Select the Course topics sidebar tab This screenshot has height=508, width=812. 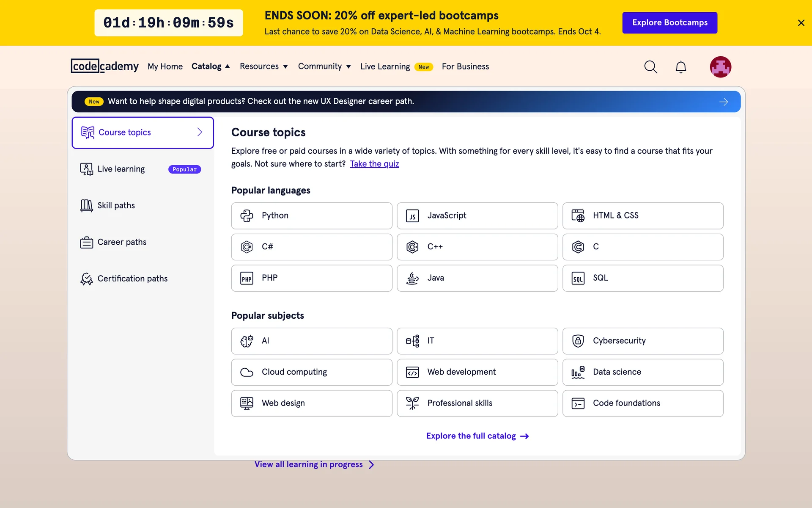[x=143, y=133]
